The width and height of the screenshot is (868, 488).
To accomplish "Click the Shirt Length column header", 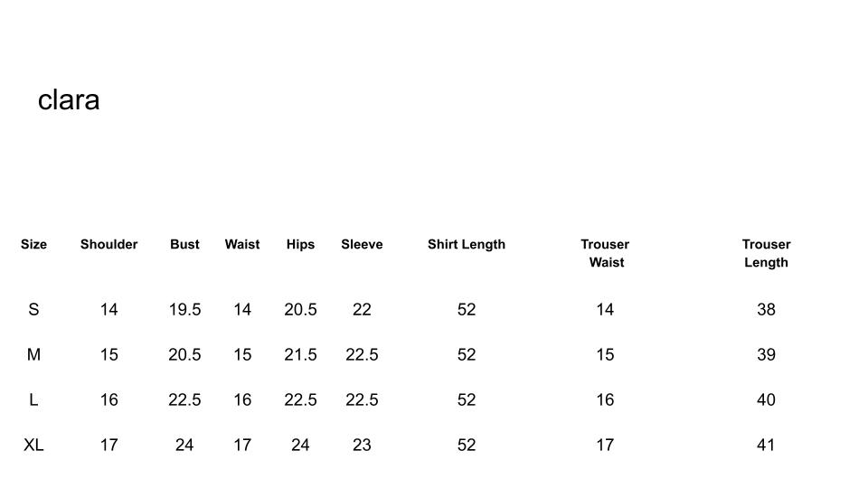I will point(467,244).
